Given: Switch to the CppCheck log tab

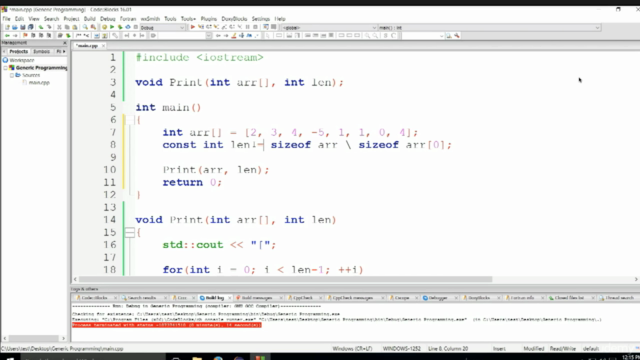Looking at the screenshot, I should click(x=302, y=298).
